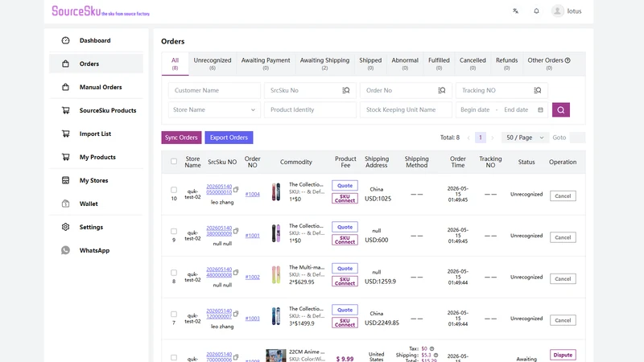Go to the next page arrow
Image resolution: width=644 pixels, height=362 pixels.
(493, 138)
